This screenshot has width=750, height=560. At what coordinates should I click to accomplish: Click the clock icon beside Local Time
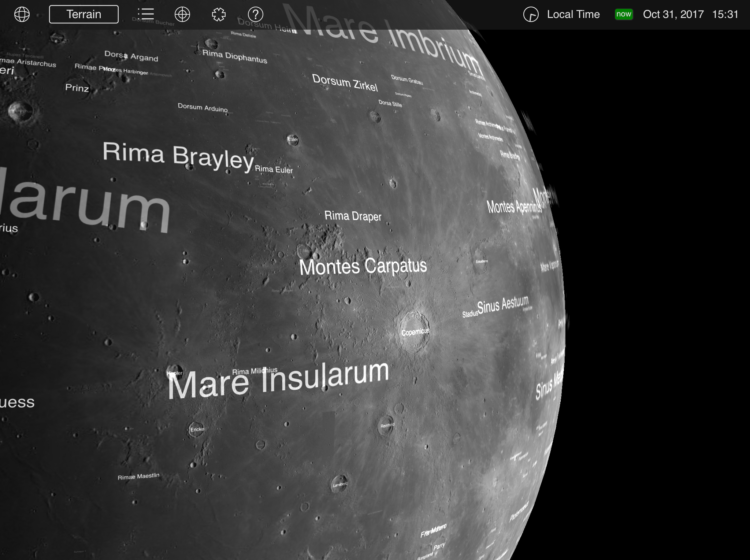coord(530,14)
